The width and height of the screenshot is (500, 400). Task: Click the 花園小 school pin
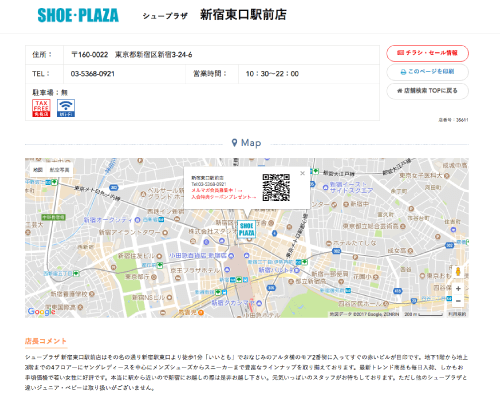pyautogui.click(x=376, y=277)
